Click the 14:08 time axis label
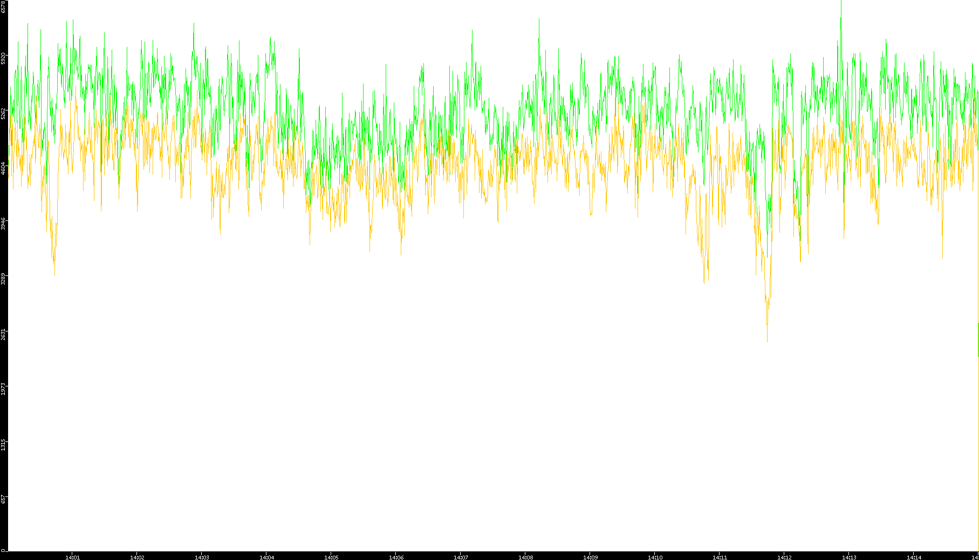The width and height of the screenshot is (979, 560). [x=525, y=557]
